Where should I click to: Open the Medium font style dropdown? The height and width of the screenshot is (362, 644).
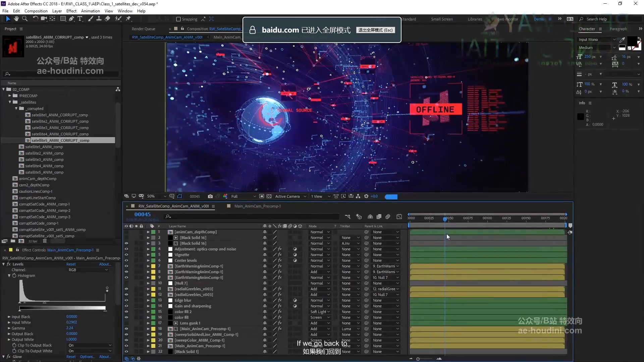click(597, 48)
